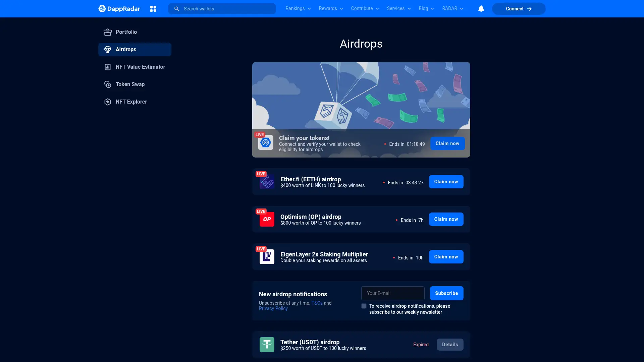Click Claim now for Ether.fi EETH airdrop

tap(446, 181)
